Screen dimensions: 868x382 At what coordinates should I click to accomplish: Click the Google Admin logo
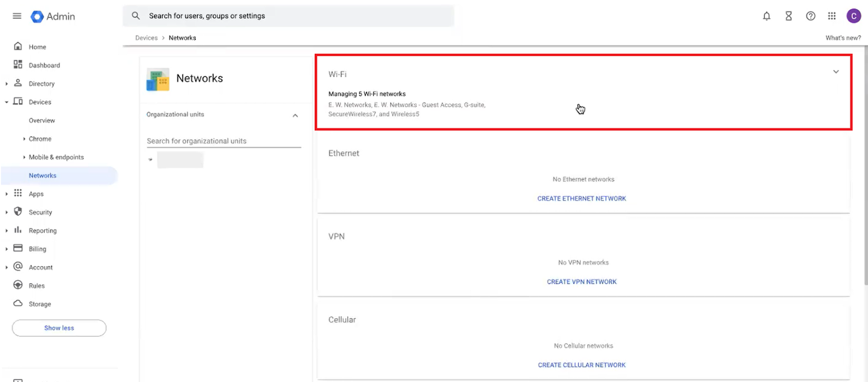pyautogui.click(x=53, y=16)
